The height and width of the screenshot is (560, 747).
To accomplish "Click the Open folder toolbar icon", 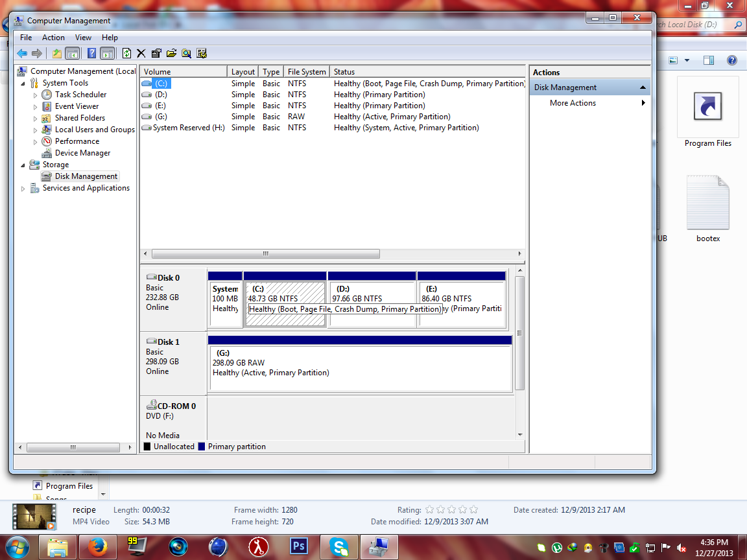I will 171,53.
